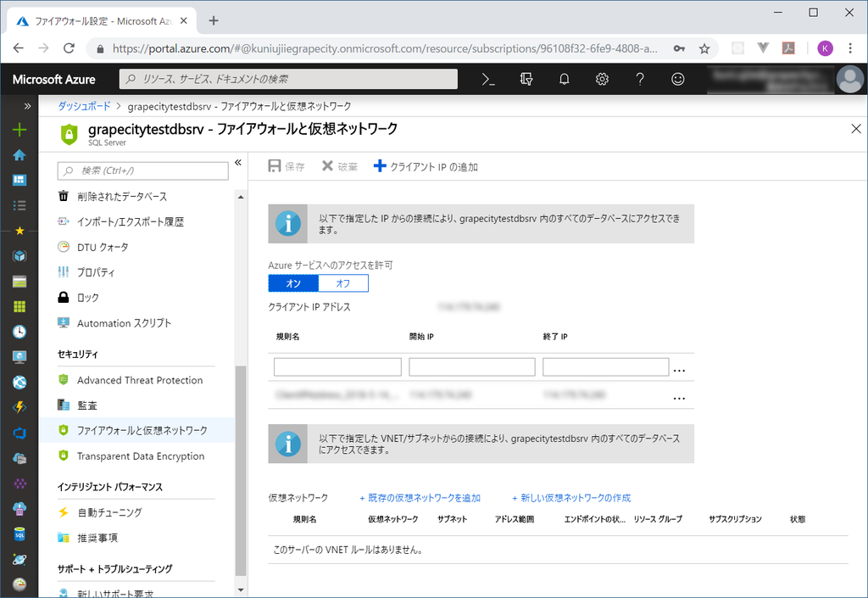Click Chrome profile K avatar
The height and width of the screenshot is (598, 868).
point(825,48)
